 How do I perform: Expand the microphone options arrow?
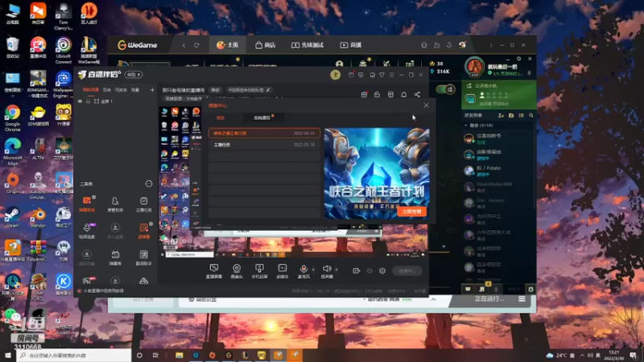[x=313, y=269]
